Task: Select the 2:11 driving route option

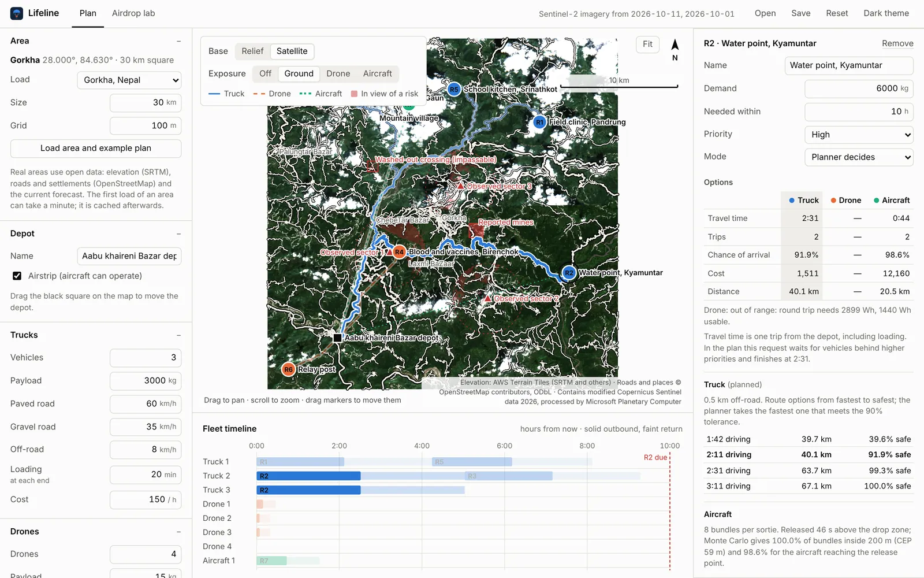Action: pyautogui.click(x=808, y=455)
